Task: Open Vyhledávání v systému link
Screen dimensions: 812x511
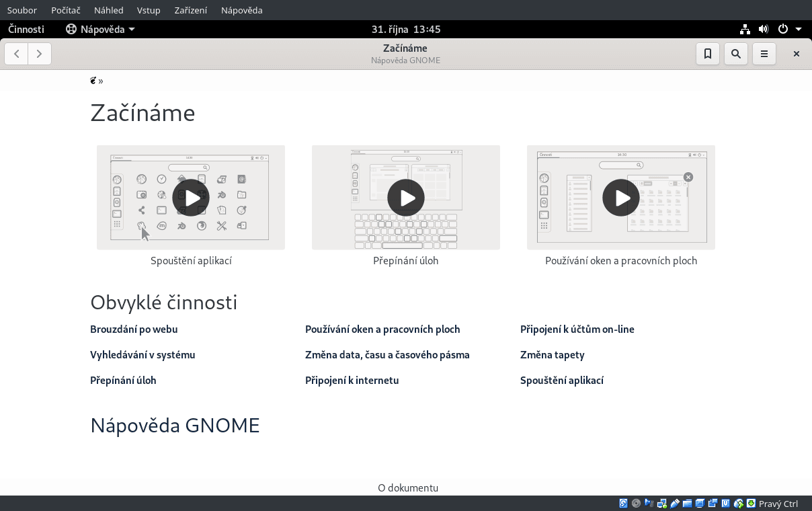Action: tap(143, 355)
